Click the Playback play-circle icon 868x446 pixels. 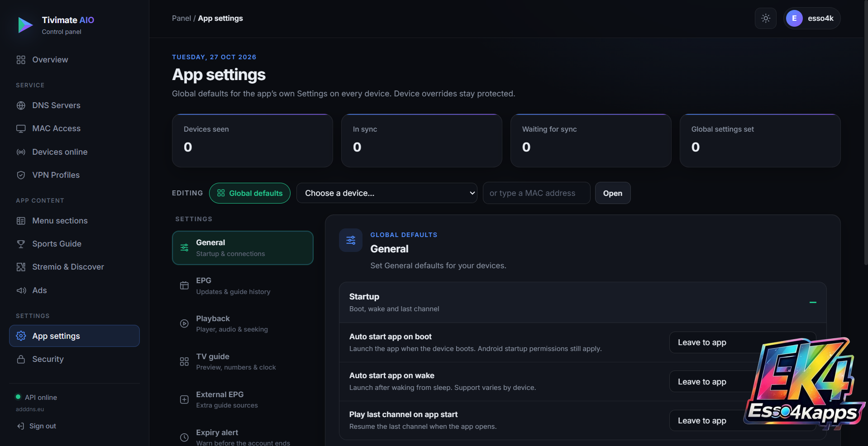pyautogui.click(x=184, y=323)
